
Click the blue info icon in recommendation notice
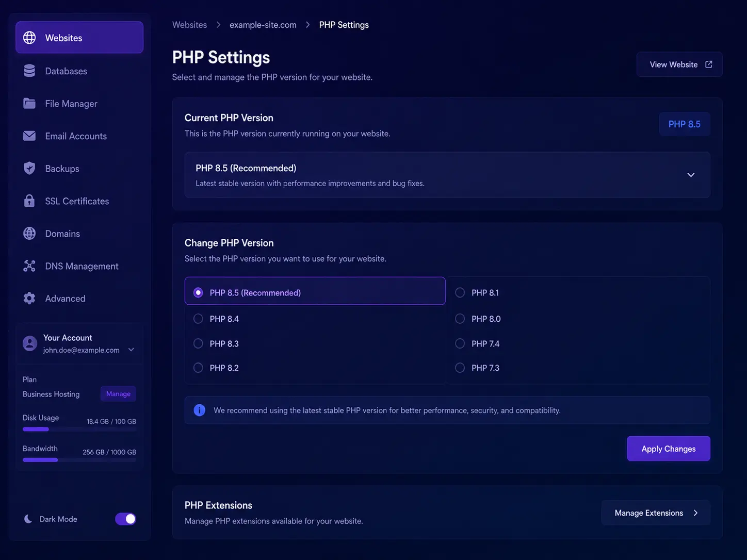point(199,410)
